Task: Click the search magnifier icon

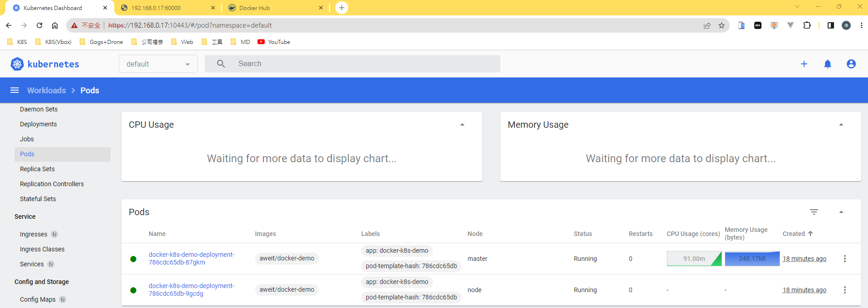Action: 221,64
